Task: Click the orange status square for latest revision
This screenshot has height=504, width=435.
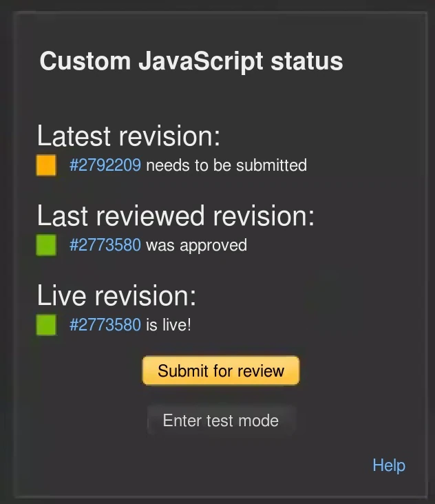Action: pyautogui.click(x=46, y=165)
